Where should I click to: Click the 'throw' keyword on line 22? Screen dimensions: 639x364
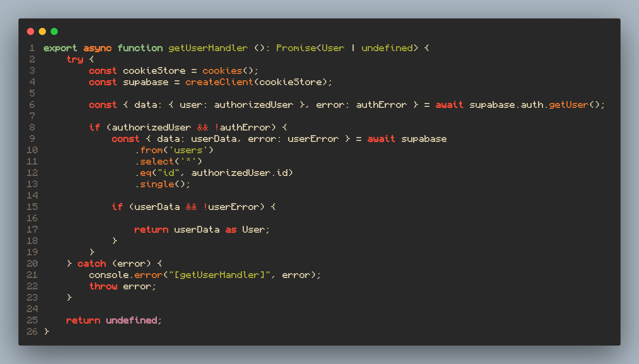pos(103,286)
